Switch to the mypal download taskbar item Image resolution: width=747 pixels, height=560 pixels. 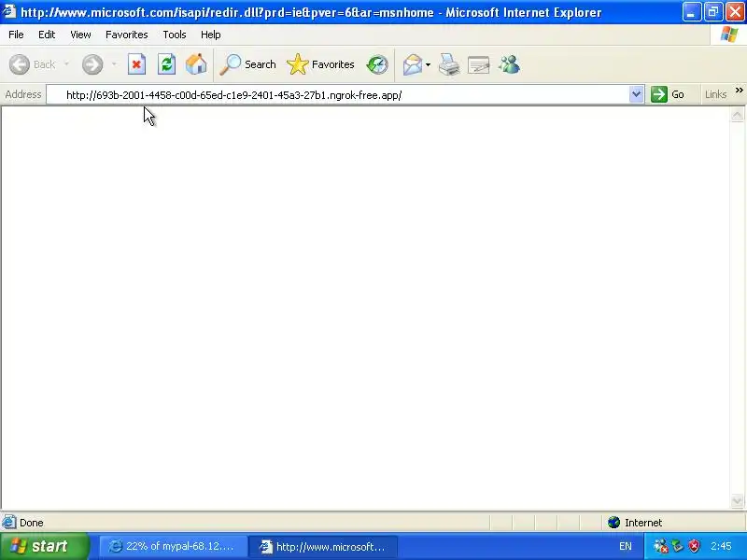click(173, 546)
